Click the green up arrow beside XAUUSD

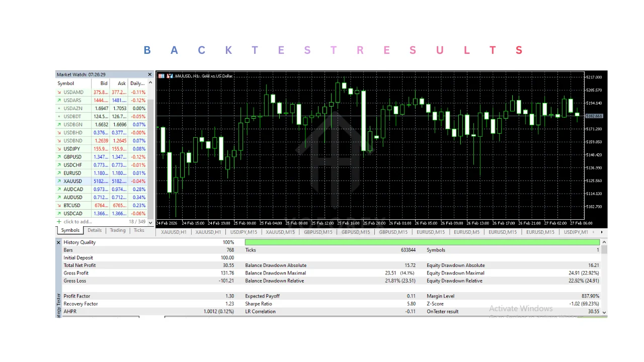pos(59,182)
